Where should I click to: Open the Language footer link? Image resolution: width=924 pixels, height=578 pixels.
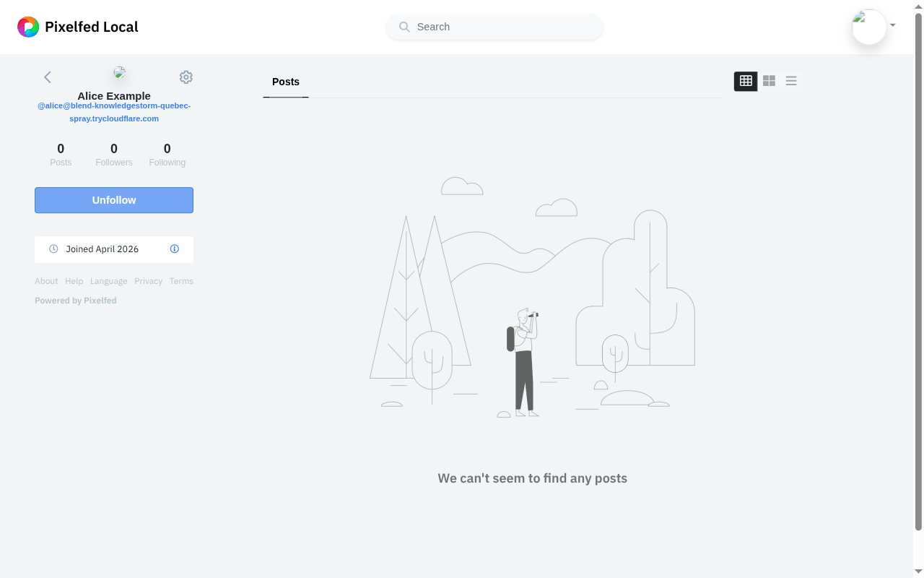coord(108,281)
